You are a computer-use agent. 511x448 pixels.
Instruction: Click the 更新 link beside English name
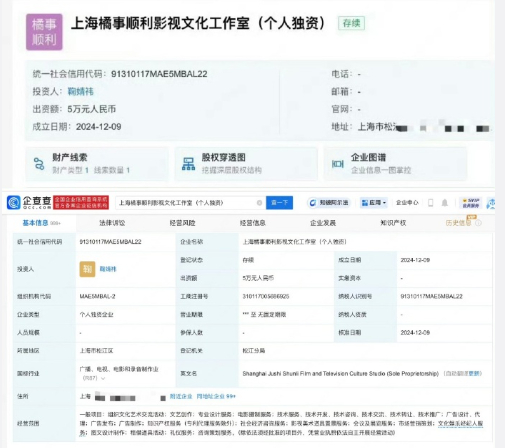coord(475,374)
